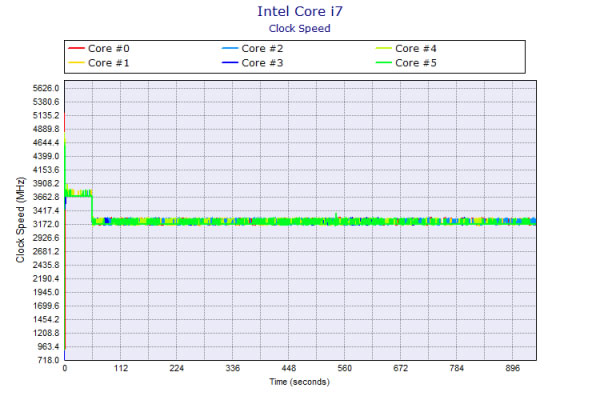
Task: Click the Core #0 red legend line
Action: tap(76, 48)
